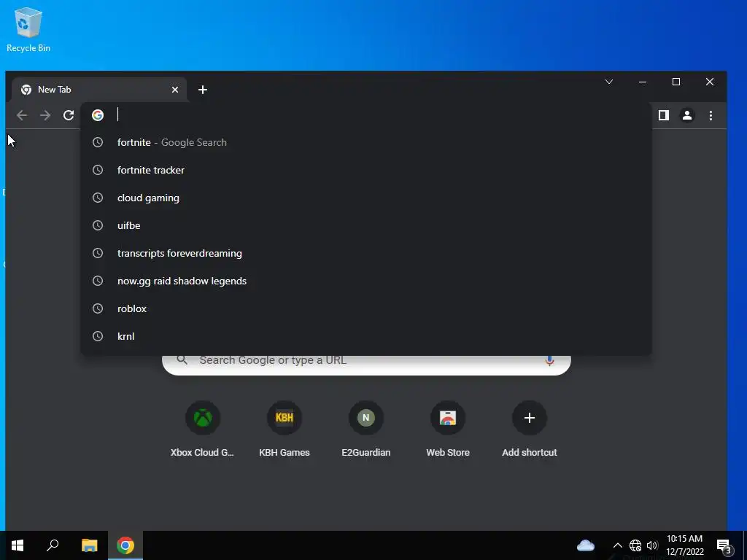747x560 pixels.
Task: Choose the fortnite tracker suggestion
Action: coord(366,170)
